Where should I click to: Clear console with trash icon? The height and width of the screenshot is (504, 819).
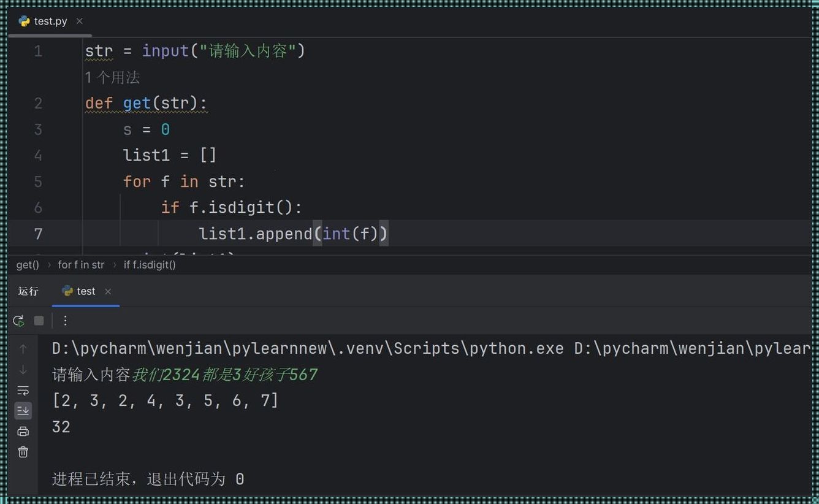point(23,452)
